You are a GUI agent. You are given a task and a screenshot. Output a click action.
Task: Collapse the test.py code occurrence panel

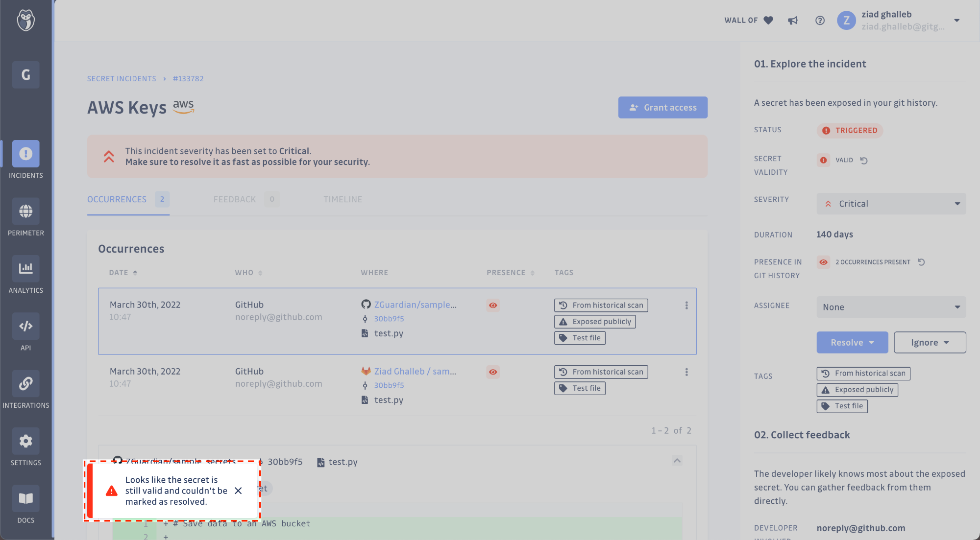(x=677, y=461)
